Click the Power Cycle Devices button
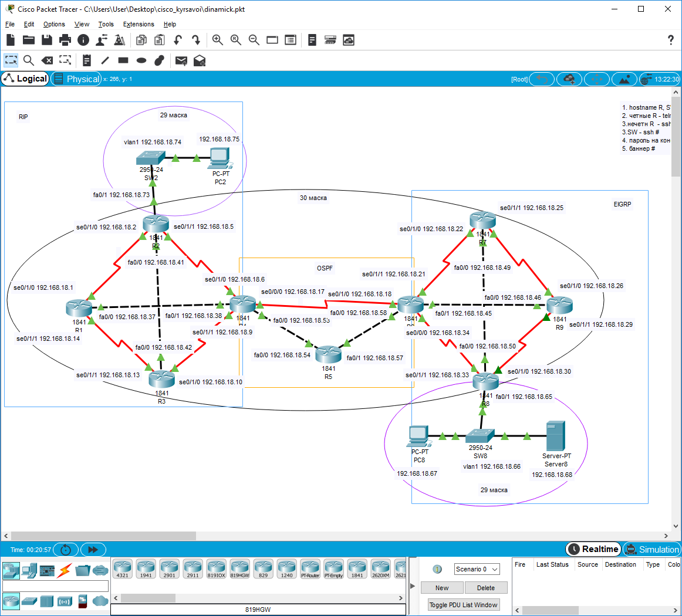The height and width of the screenshot is (616, 682). point(66,550)
